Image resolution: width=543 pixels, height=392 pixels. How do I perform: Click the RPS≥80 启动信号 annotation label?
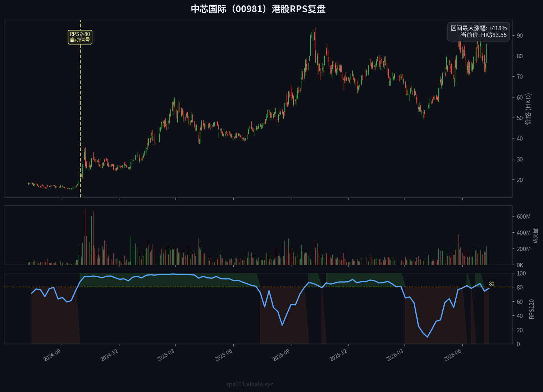(80, 37)
